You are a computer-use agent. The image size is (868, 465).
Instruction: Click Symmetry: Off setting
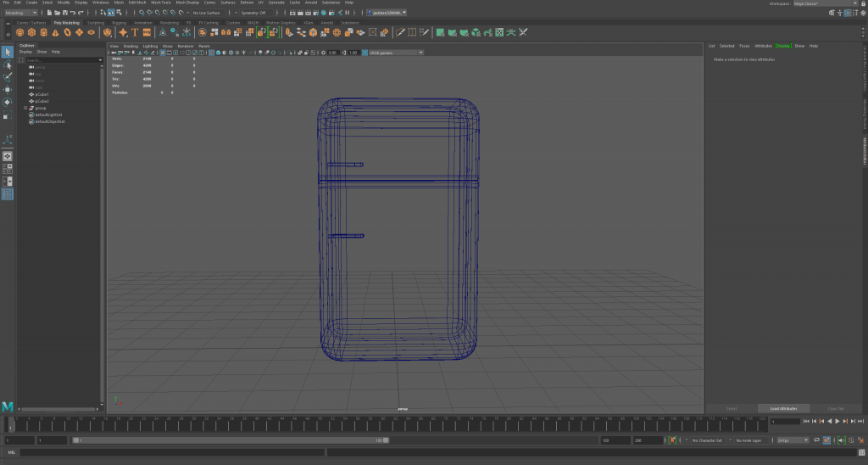[253, 13]
